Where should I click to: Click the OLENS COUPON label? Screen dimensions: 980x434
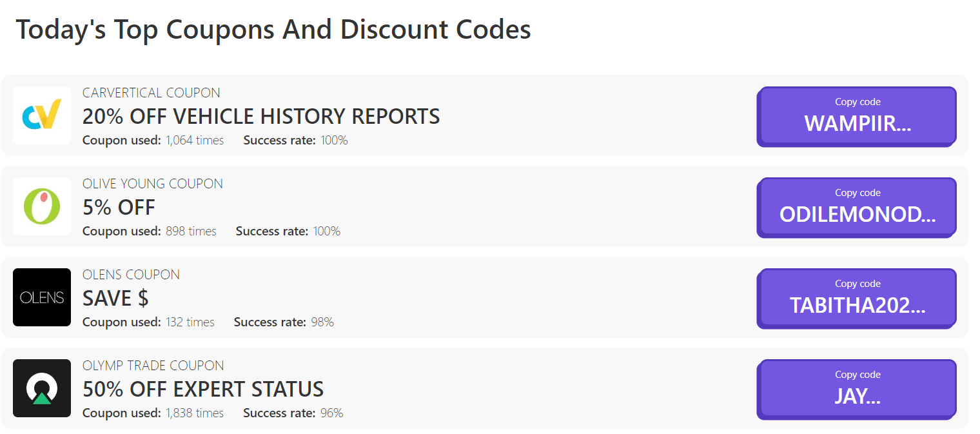point(131,274)
